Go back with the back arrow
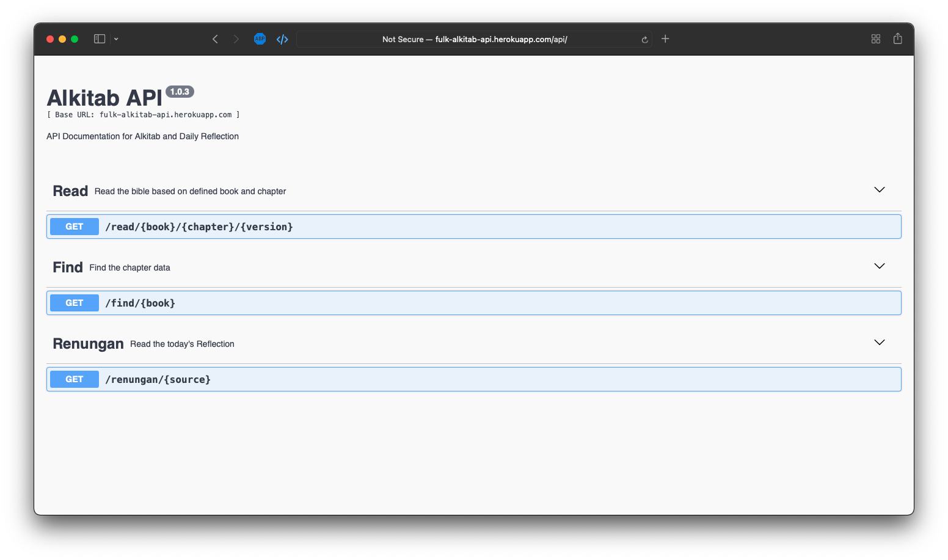 point(215,39)
